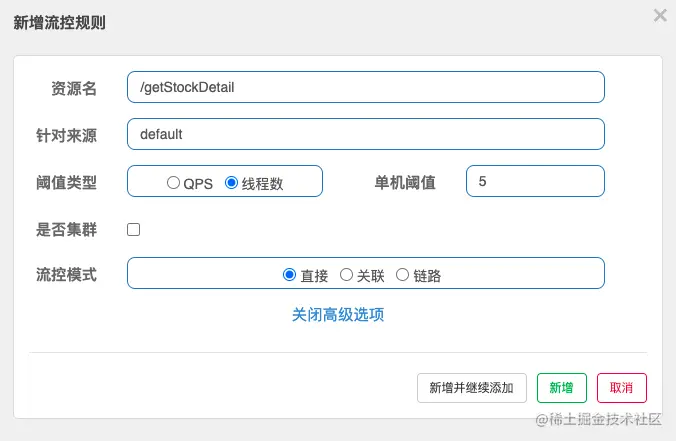
Task: Choose 链路 flow control mode
Action: point(402,275)
